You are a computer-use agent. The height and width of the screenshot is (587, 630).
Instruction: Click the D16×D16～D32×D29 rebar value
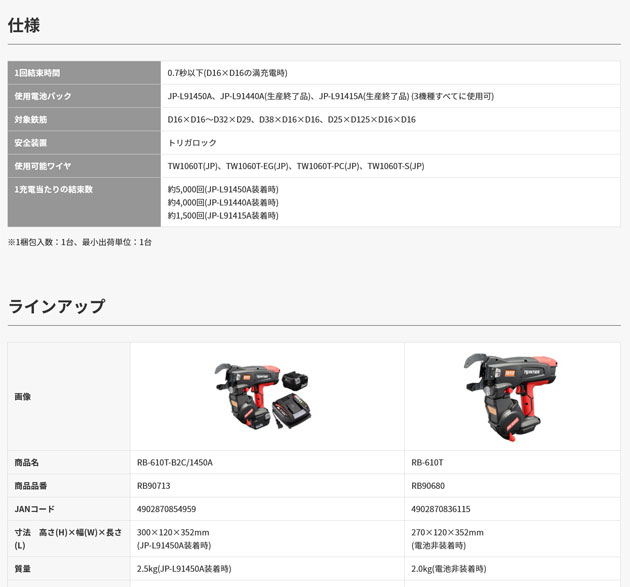pos(292,119)
